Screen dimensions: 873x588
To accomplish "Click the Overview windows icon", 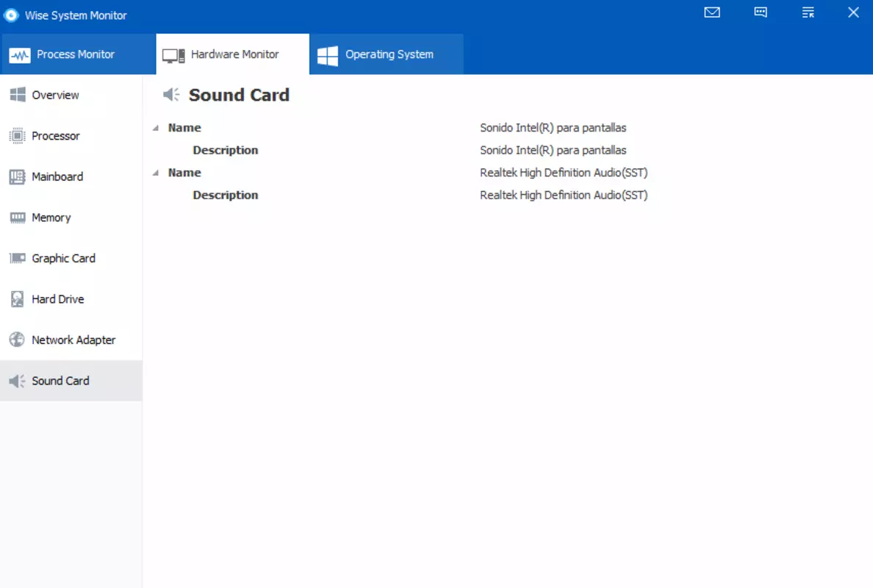I will (x=18, y=95).
